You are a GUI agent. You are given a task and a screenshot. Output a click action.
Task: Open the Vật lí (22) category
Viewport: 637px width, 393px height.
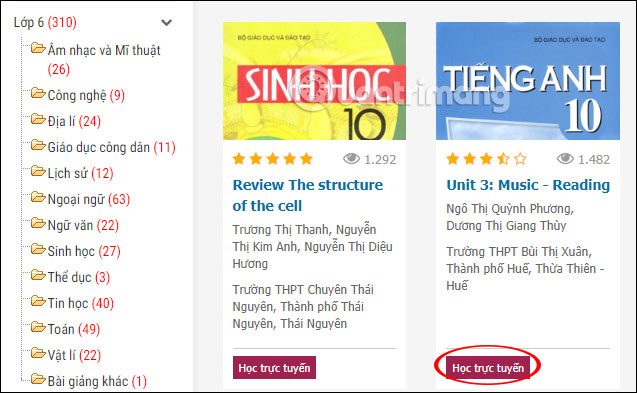tap(74, 355)
